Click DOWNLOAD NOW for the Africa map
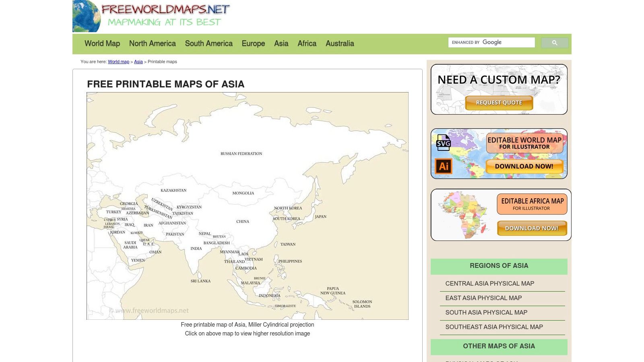Screen dimensions: 644x362 click(532, 228)
